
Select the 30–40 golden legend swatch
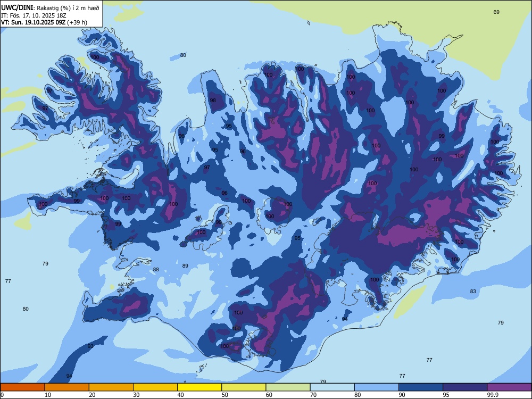155,387
